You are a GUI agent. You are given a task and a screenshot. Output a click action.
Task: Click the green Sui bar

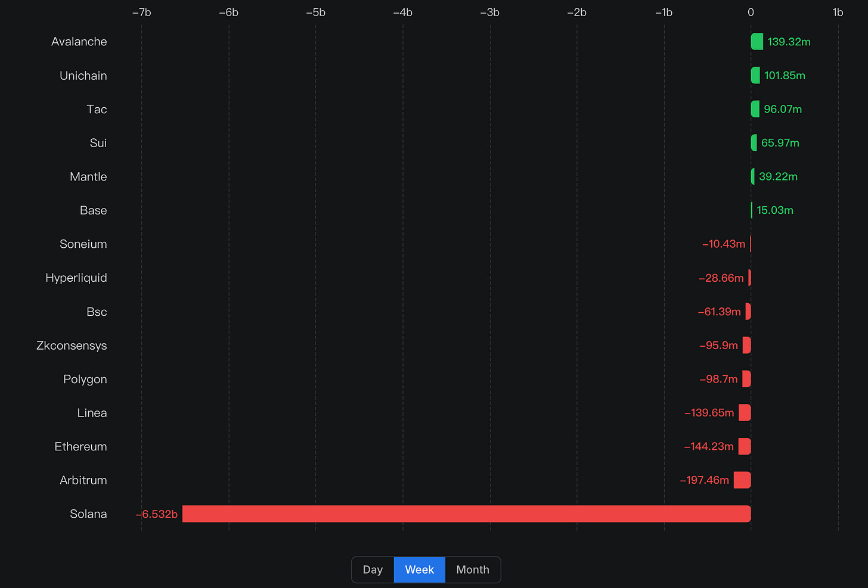754,142
